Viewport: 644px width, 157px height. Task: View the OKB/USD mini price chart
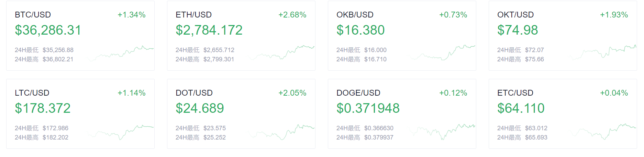pos(442,53)
